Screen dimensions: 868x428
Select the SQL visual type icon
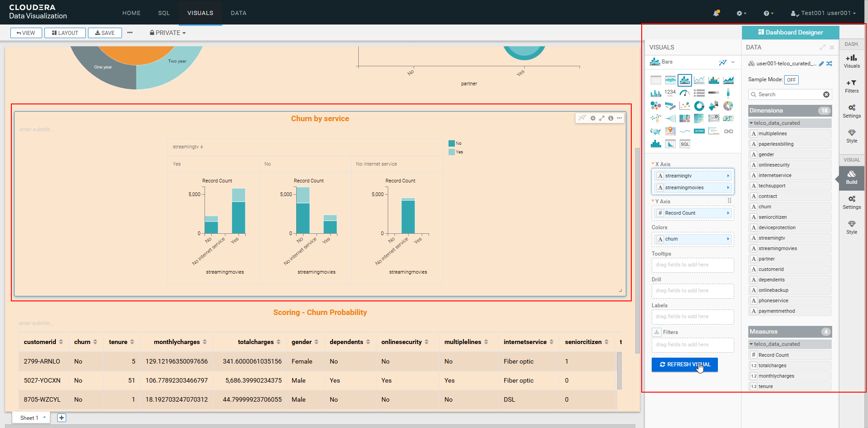point(685,144)
